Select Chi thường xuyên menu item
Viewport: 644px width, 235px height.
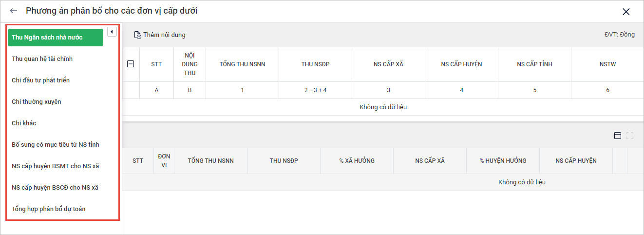(x=37, y=102)
